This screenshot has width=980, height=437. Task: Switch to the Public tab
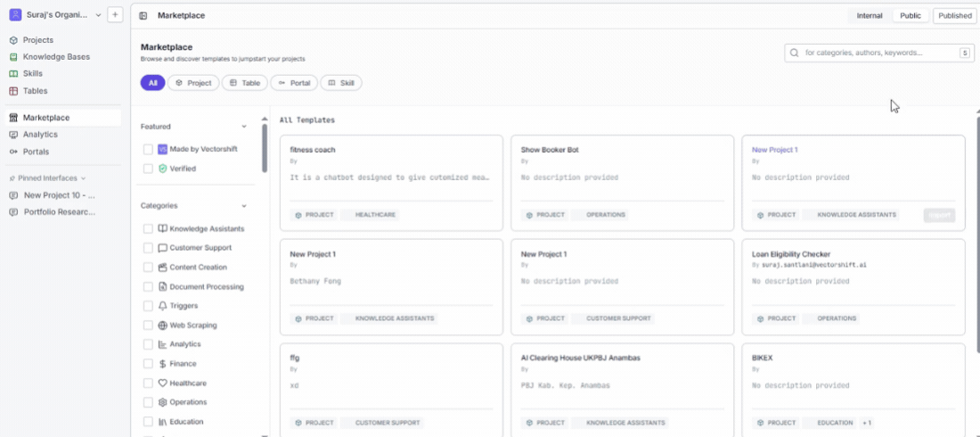point(911,16)
